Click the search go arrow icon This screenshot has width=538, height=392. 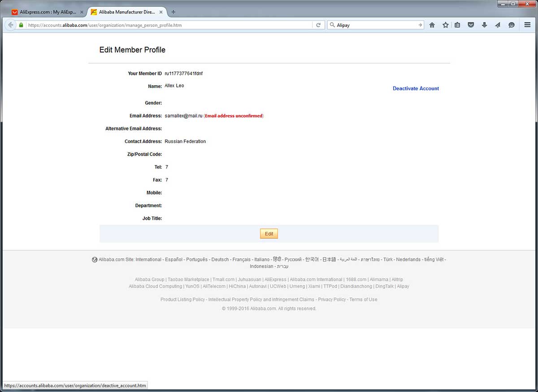click(420, 25)
